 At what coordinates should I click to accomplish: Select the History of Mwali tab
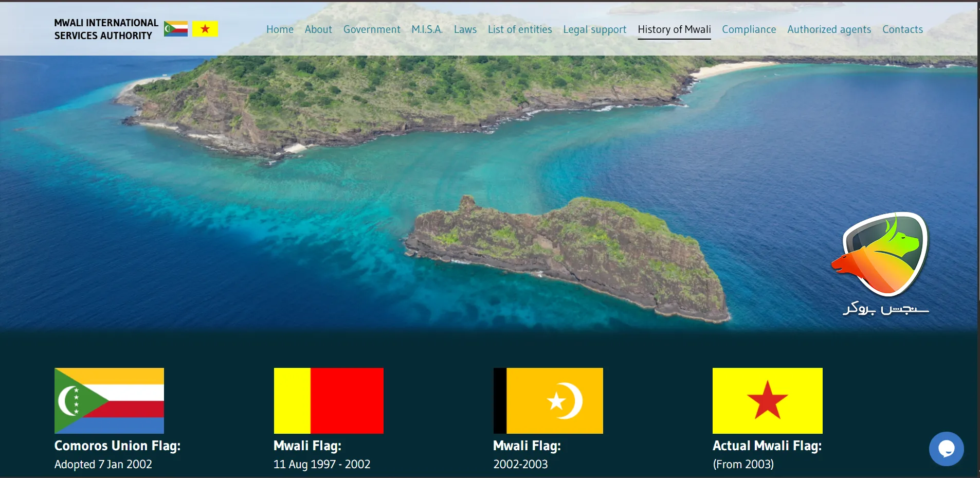[674, 29]
